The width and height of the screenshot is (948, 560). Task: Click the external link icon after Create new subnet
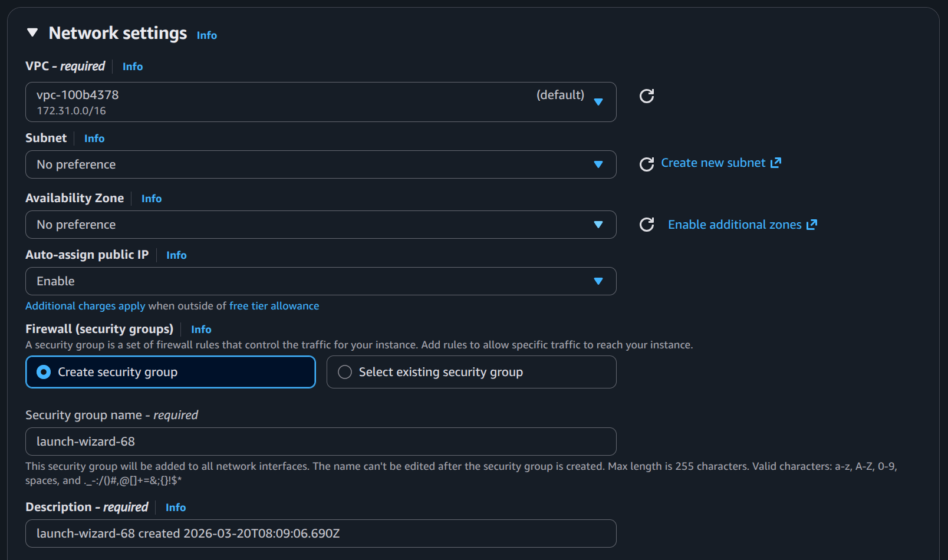[776, 162]
